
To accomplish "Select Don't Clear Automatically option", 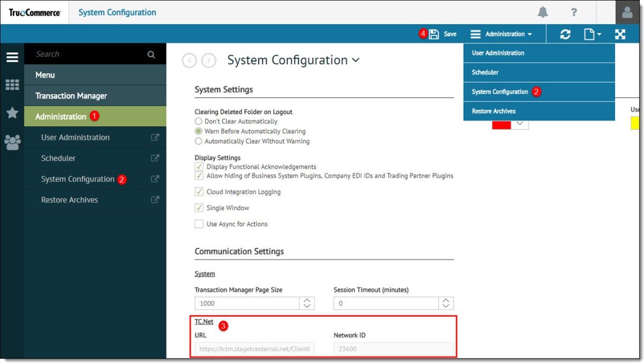I will (x=199, y=121).
